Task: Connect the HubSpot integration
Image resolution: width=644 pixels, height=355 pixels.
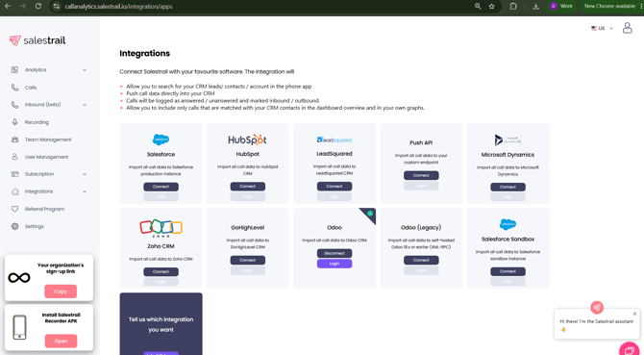Action: [248, 187]
